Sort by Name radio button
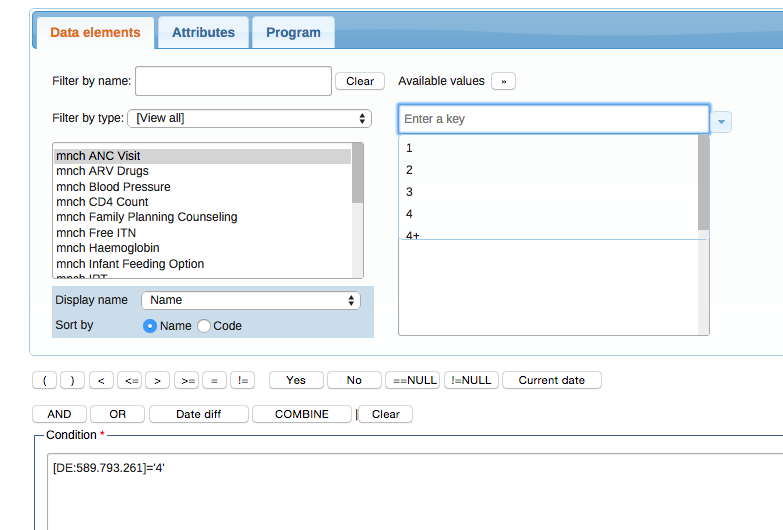Viewport: 783px width, 530px height. pyautogui.click(x=149, y=326)
